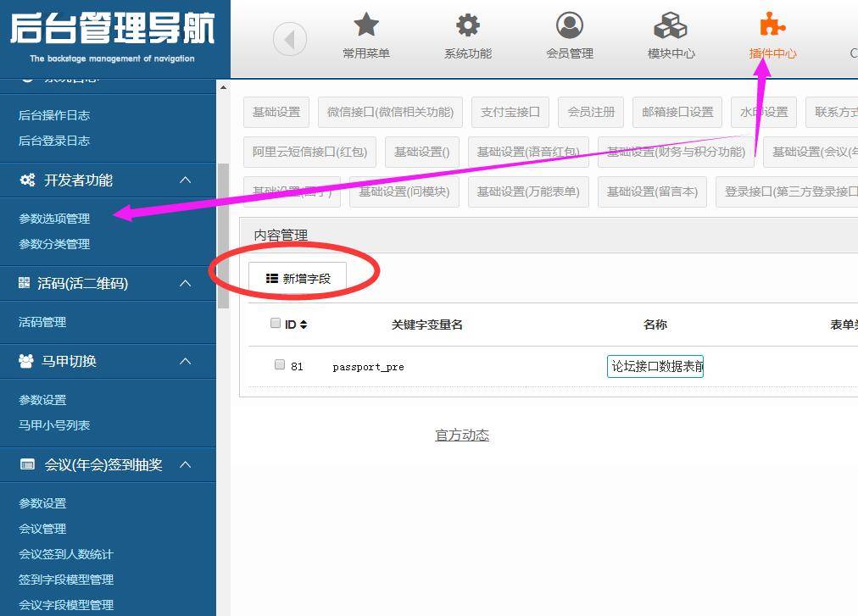
Task: Open 活码管理 in sidebar
Action: coord(42,322)
